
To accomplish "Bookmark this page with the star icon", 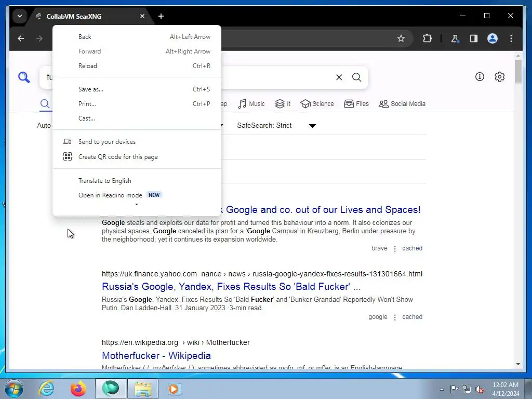I will pos(401,38).
